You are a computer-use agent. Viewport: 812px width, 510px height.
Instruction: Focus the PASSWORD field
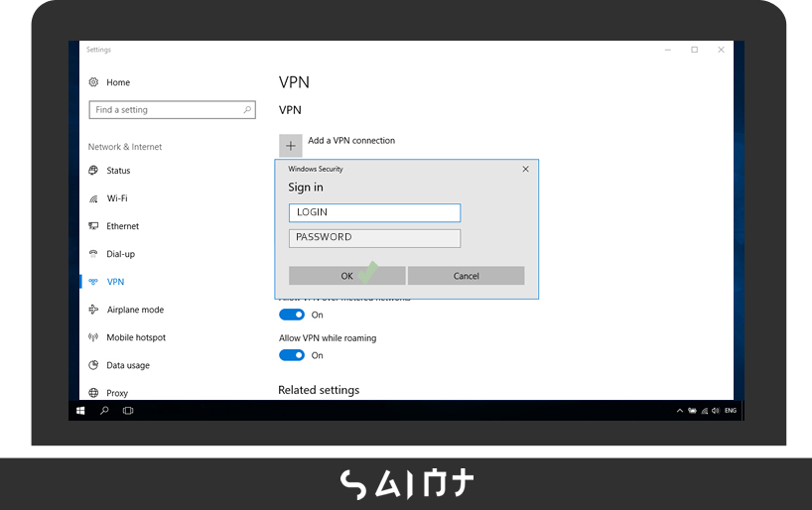[374, 238]
